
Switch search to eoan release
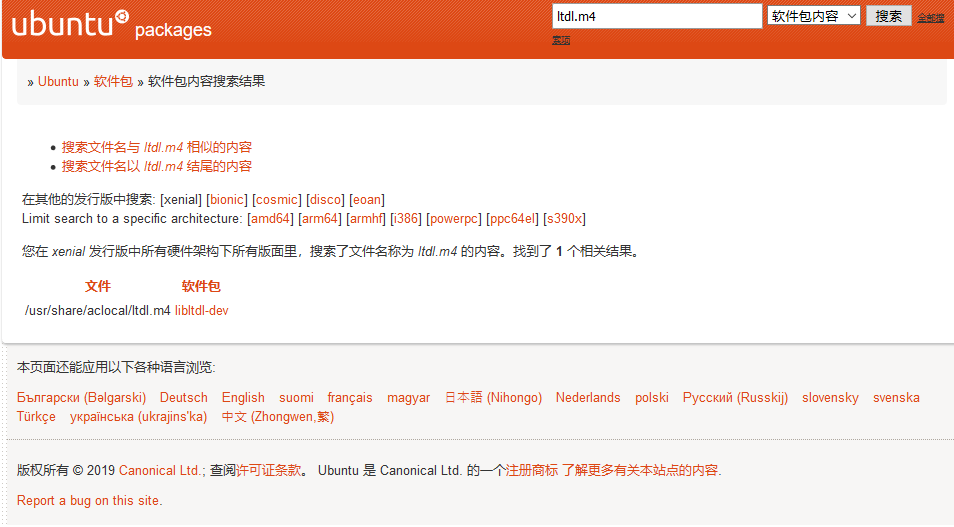tap(367, 200)
